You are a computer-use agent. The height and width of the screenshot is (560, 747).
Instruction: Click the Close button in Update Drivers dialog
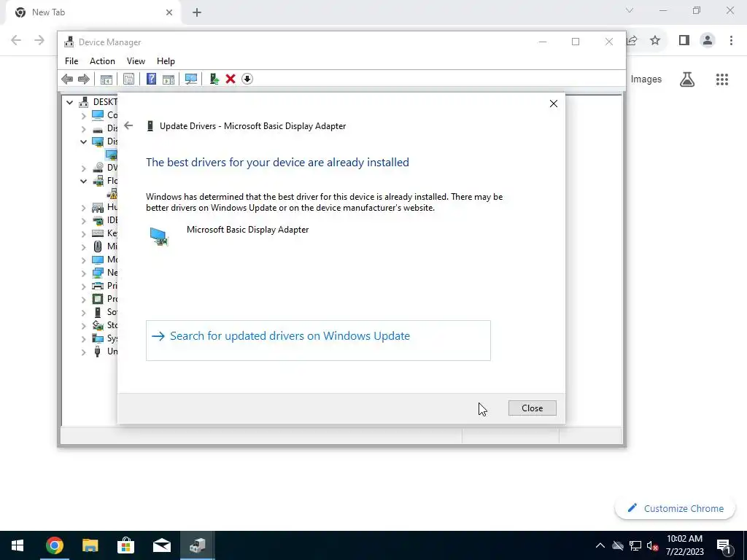point(532,408)
